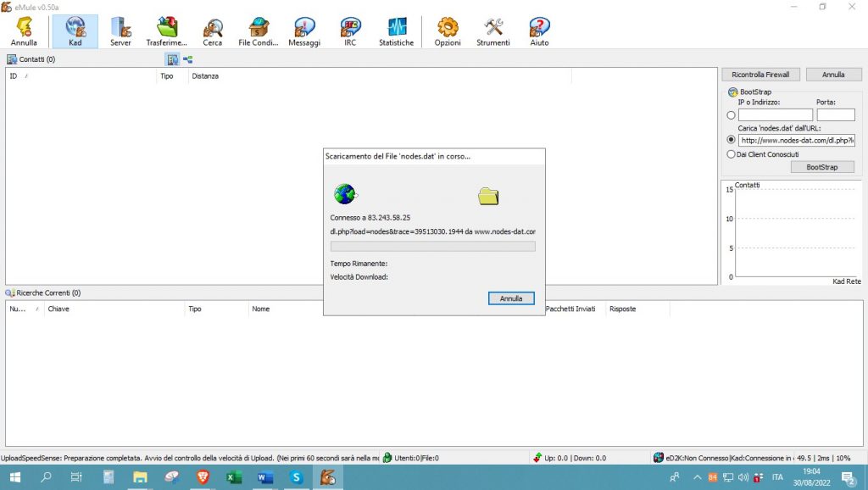
Task: Click the Porta input field
Action: point(835,115)
